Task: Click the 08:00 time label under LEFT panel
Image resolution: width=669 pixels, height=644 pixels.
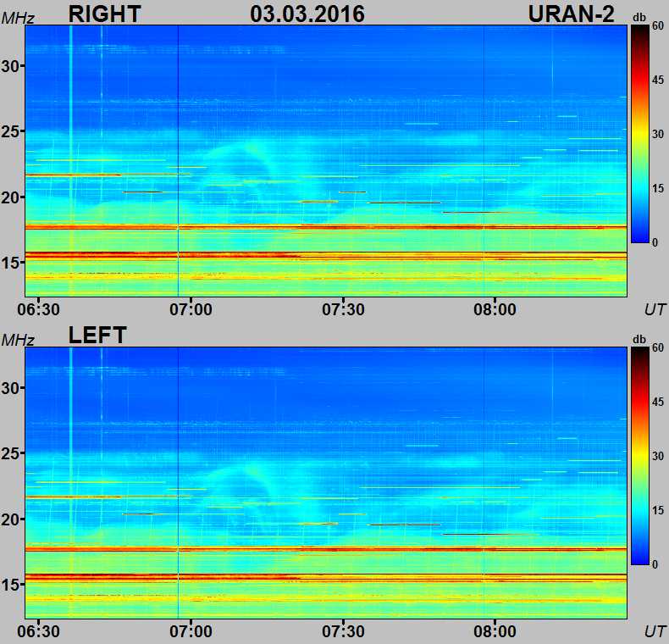Action: [495, 631]
